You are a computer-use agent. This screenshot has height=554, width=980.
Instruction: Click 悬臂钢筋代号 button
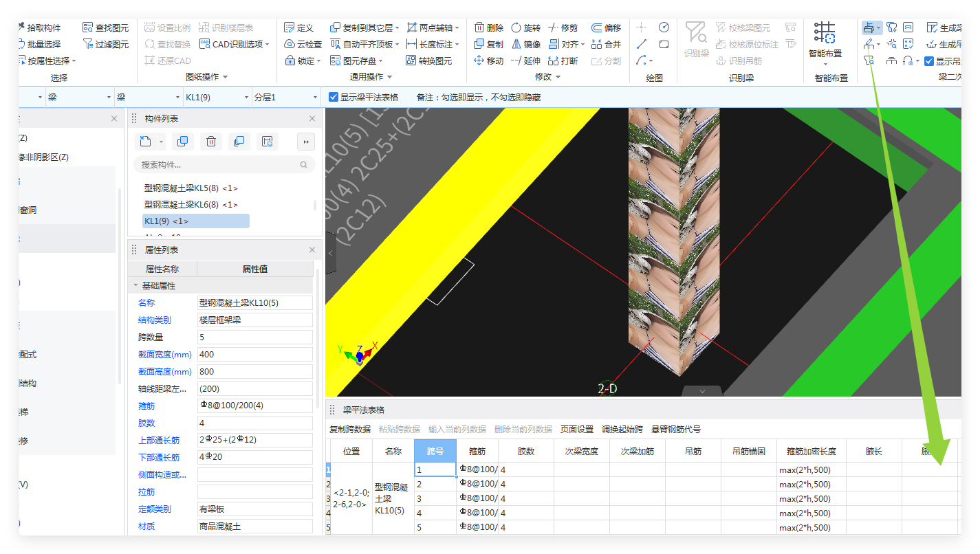676,429
